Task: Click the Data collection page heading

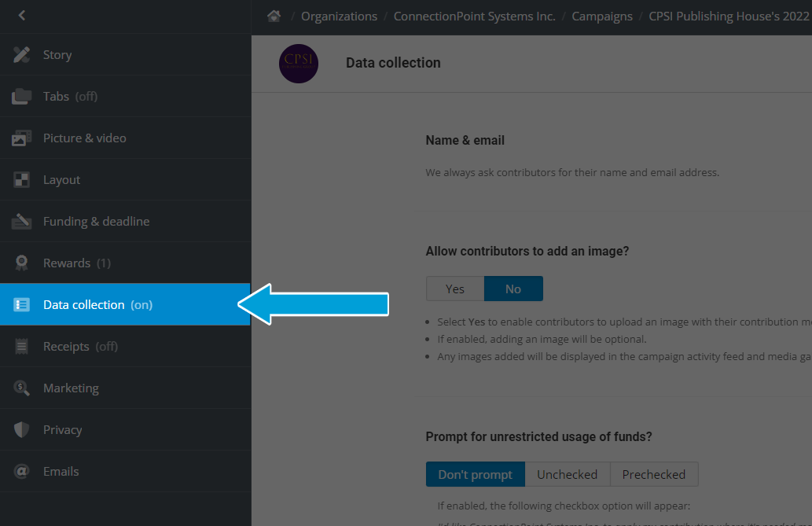Action: coord(393,63)
